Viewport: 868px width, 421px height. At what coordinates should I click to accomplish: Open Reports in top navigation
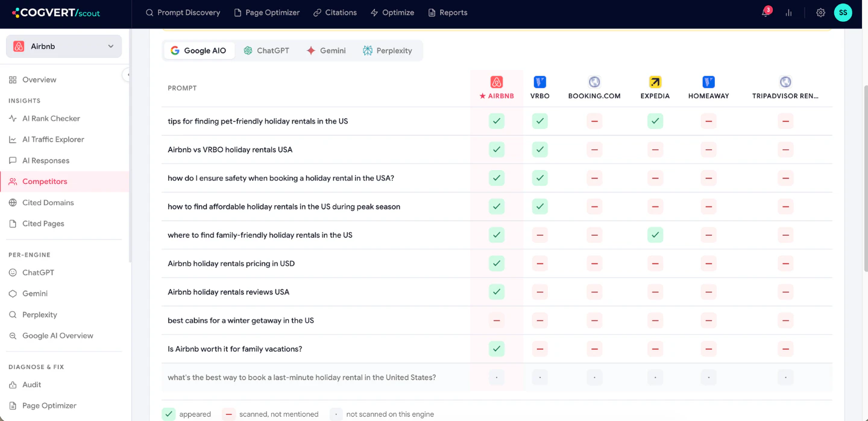pyautogui.click(x=448, y=13)
